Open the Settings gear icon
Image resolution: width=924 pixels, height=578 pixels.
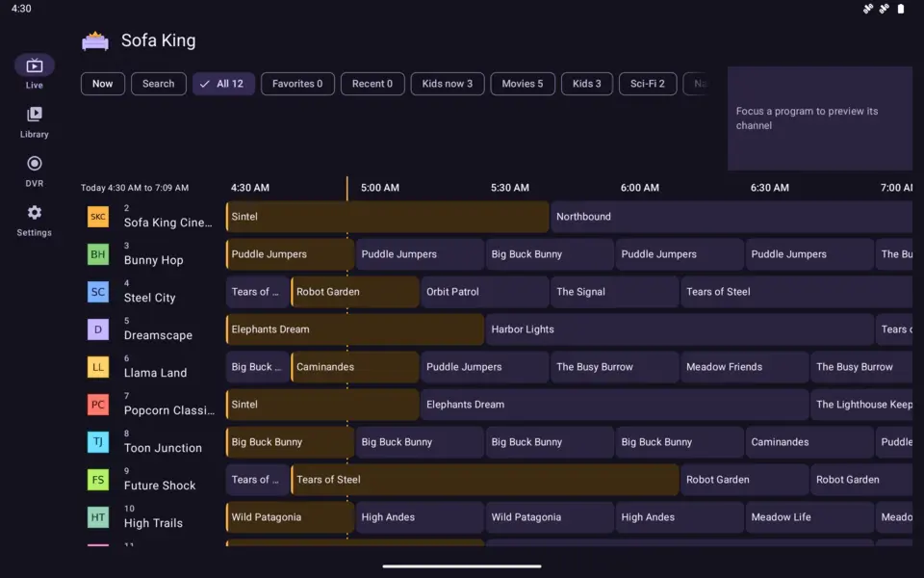pyautogui.click(x=35, y=212)
